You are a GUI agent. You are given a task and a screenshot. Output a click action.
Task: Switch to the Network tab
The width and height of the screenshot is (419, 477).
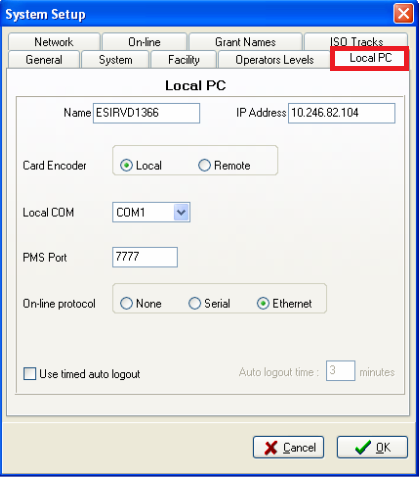click(x=54, y=42)
